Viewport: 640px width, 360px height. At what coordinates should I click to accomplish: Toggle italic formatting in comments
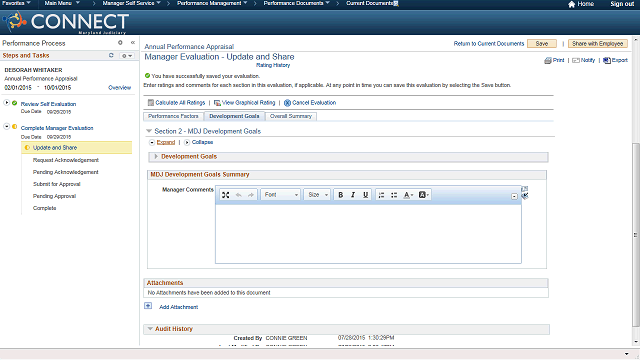click(353, 195)
